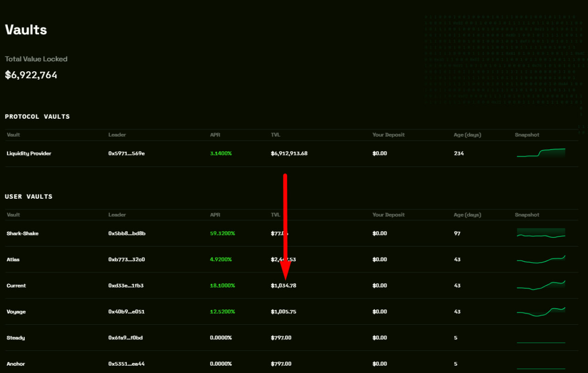Click the $0.00 deposit in Voyage row

tap(380, 312)
